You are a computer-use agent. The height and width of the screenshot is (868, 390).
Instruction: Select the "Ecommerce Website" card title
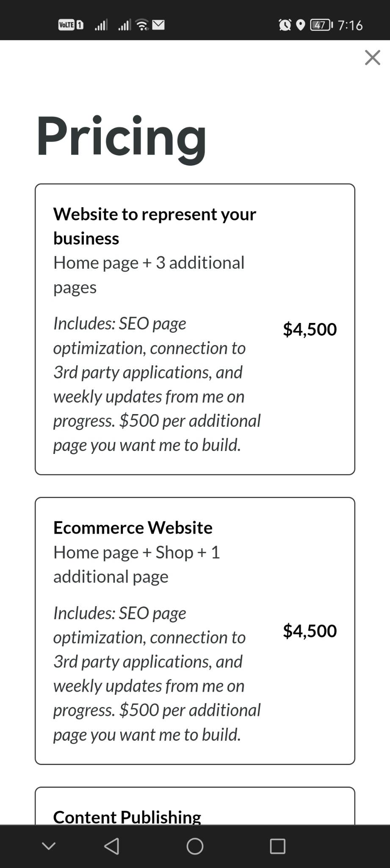tap(133, 528)
